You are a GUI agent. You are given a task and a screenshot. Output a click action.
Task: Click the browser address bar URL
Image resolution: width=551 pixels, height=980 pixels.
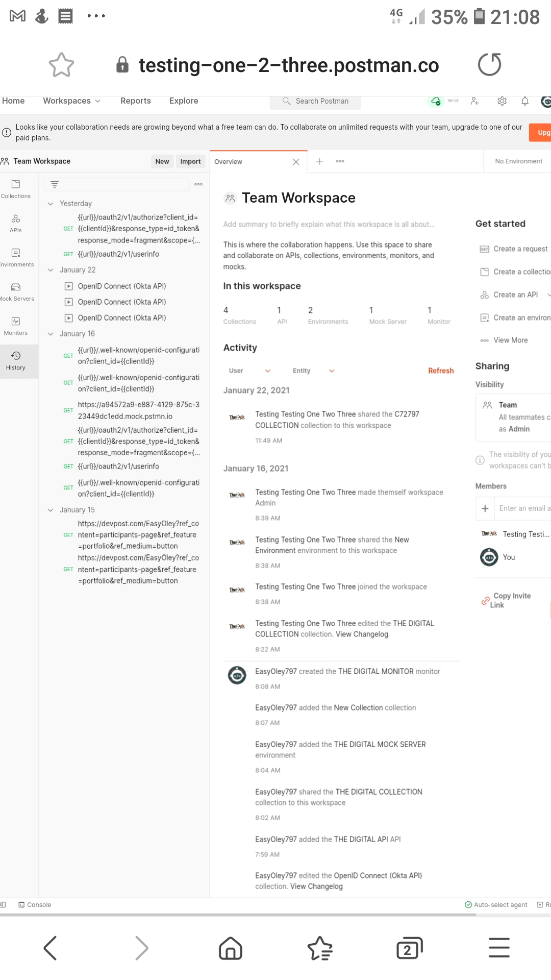coord(289,65)
